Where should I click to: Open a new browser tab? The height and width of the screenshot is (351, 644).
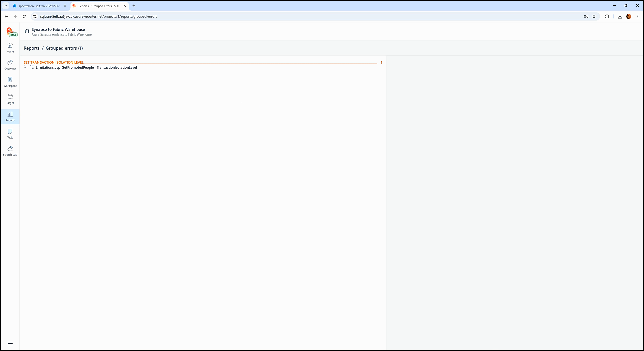point(134,6)
